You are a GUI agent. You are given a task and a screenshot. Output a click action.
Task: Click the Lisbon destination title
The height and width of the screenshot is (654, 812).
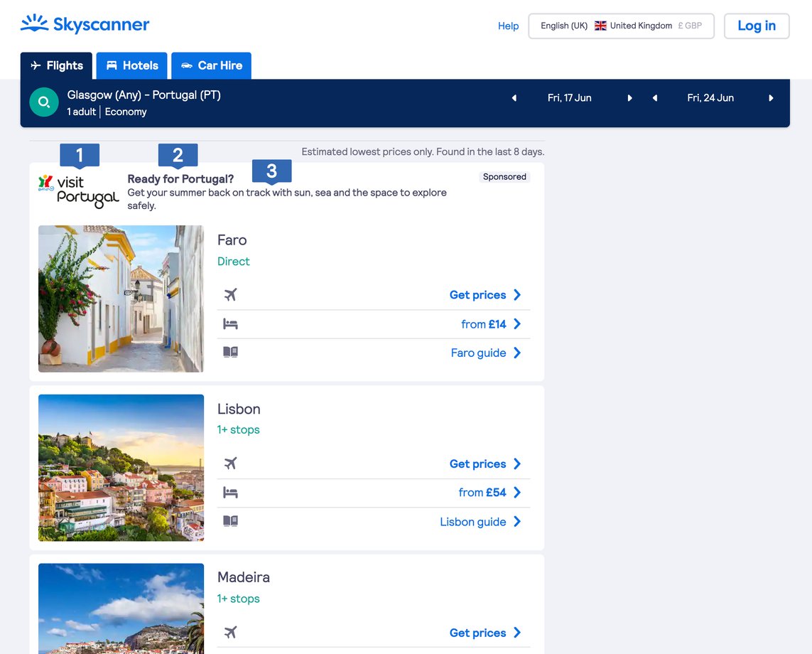click(239, 409)
